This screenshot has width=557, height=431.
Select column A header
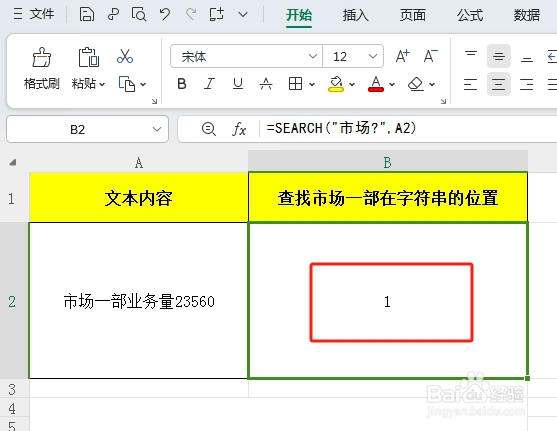point(139,163)
